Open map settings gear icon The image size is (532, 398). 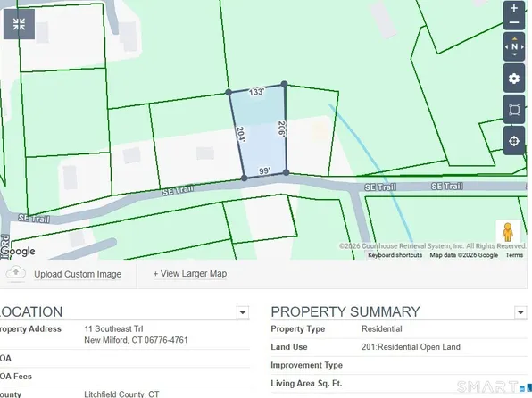coord(514,79)
